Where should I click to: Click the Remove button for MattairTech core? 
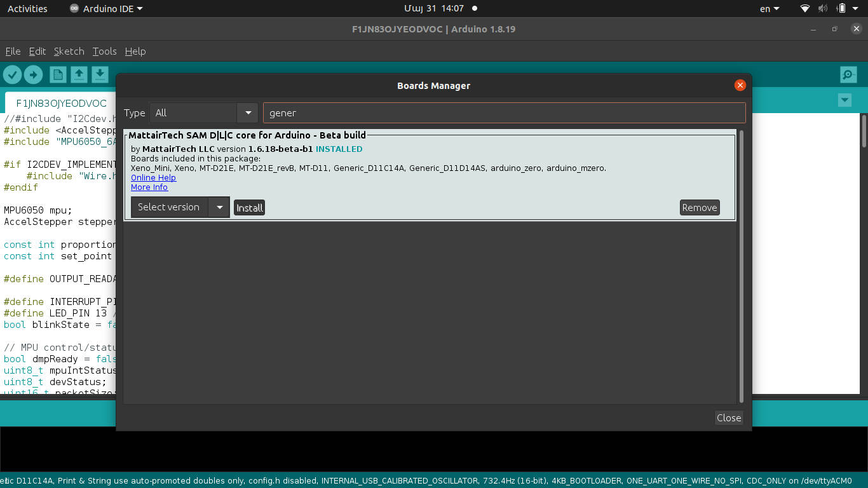[x=700, y=208]
